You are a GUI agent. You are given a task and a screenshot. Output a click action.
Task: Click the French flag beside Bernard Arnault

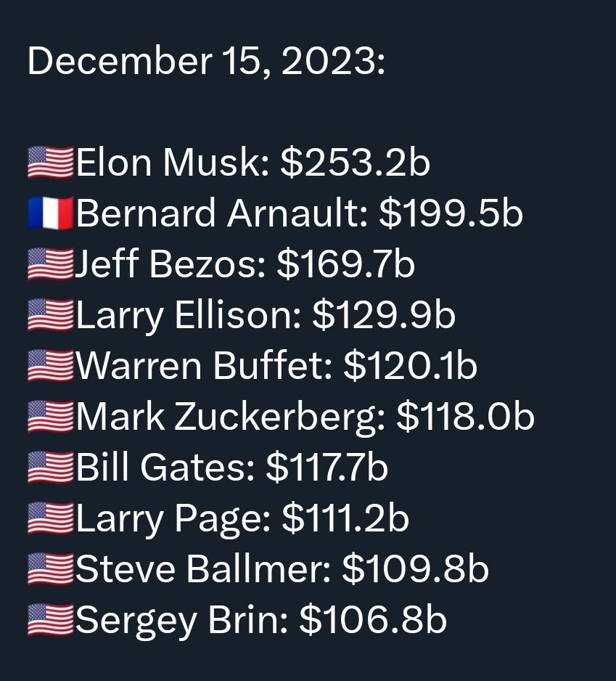pyautogui.click(x=50, y=213)
